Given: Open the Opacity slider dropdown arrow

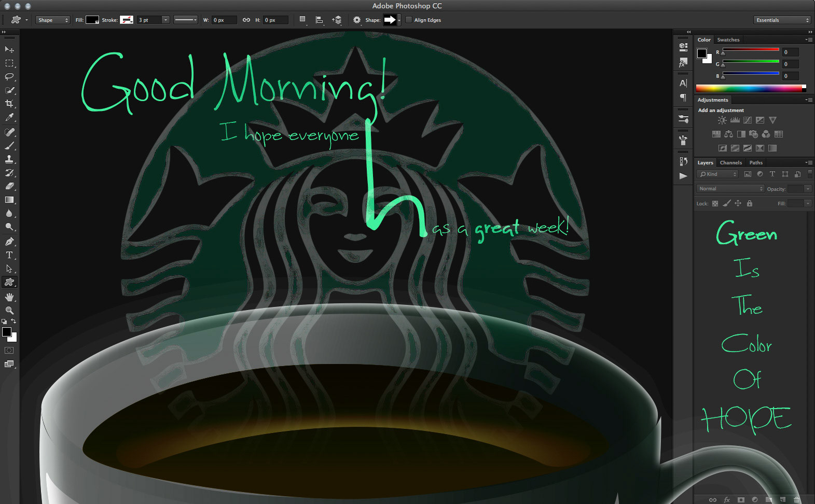Looking at the screenshot, I should 808,189.
